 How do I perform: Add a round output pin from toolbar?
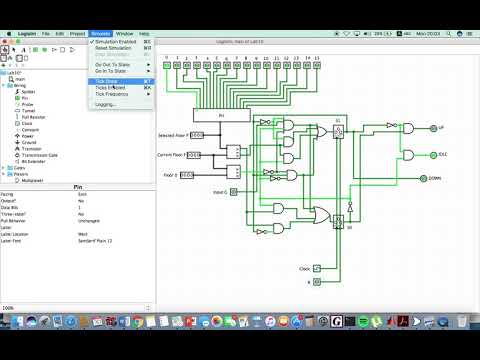(44, 50)
